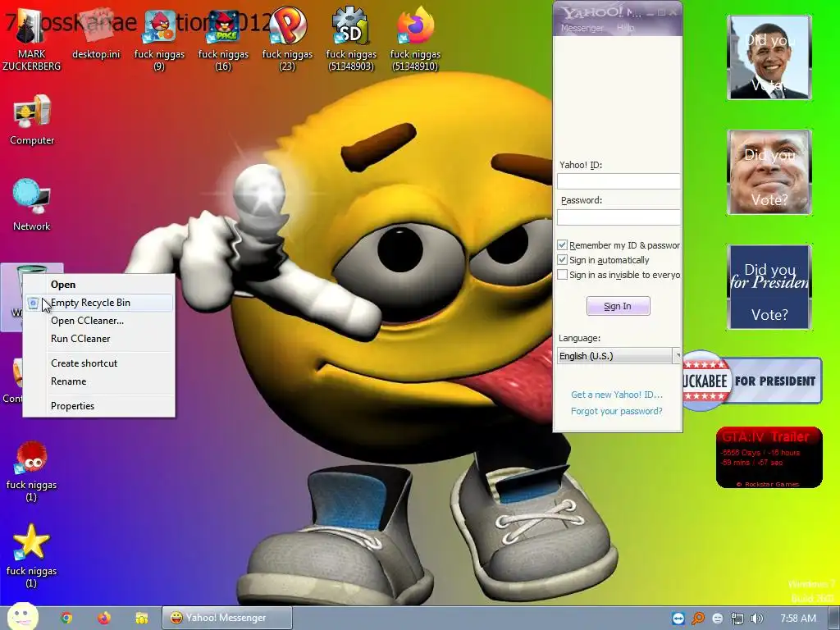Select the red fuzzy ball desktop icon
Image resolution: width=840 pixels, height=630 pixels.
[x=31, y=472]
